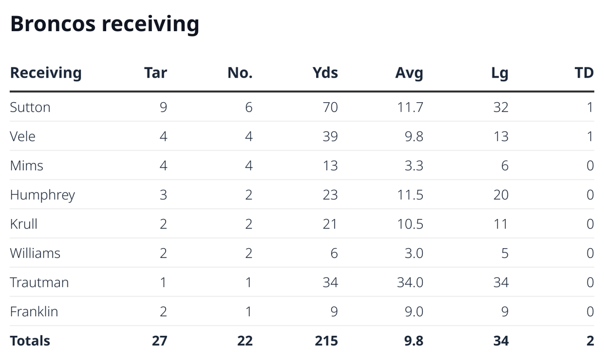Screen dimensions: 604x364
Task: Select Krull in receiving list
Action: click(x=24, y=224)
